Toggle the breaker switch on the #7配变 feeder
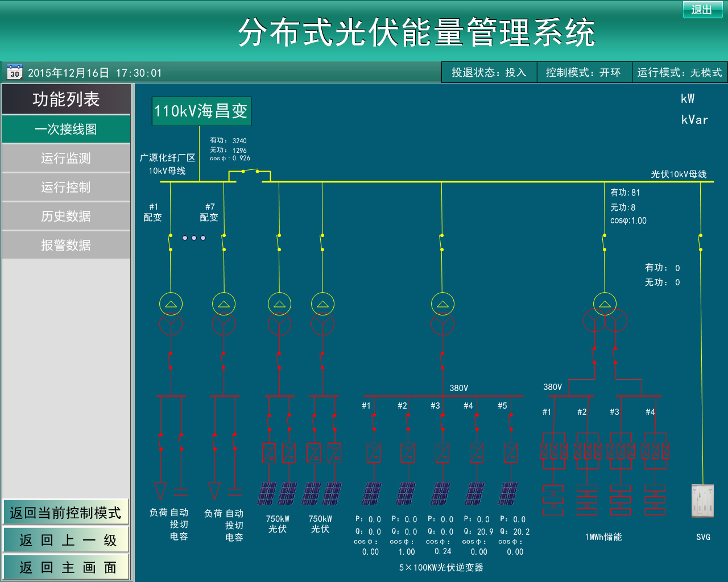Image resolution: width=728 pixels, height=582 pixels. 224,243
